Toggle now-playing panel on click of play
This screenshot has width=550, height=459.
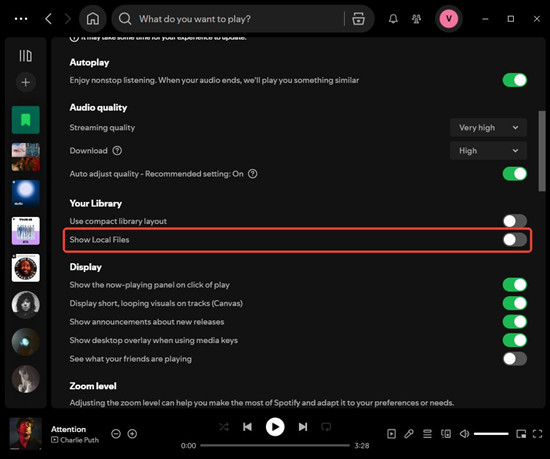click(x=515, y=285)
